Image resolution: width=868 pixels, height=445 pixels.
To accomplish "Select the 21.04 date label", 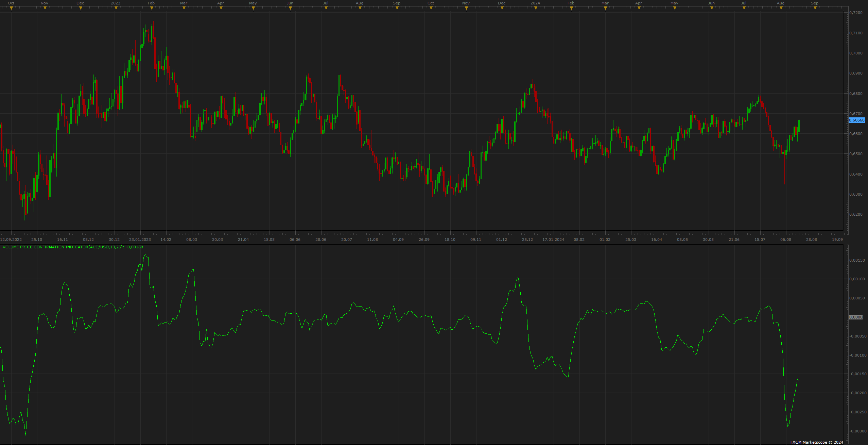I will pos(243,240).
